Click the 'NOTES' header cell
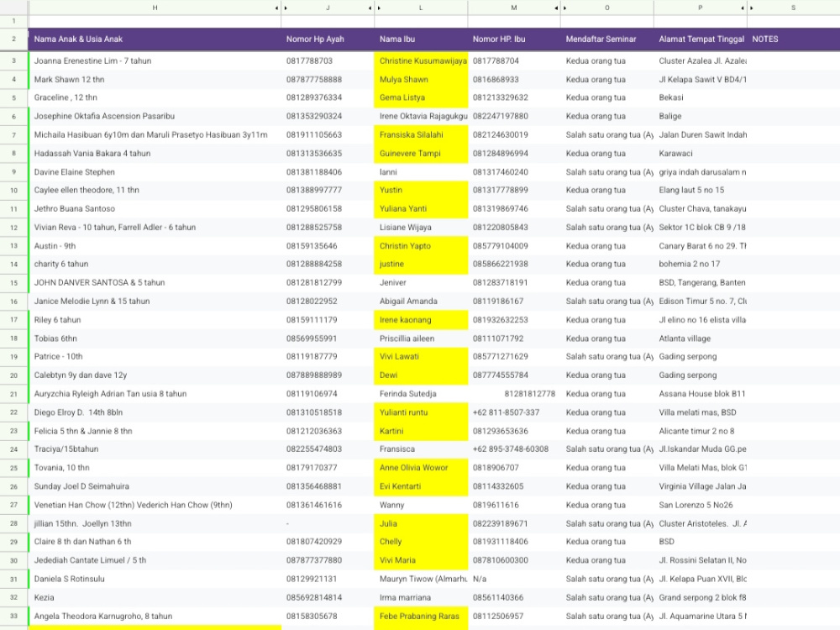Image resolution: width=840 pixels, height=630 pixels. click(x=794, y=39)
